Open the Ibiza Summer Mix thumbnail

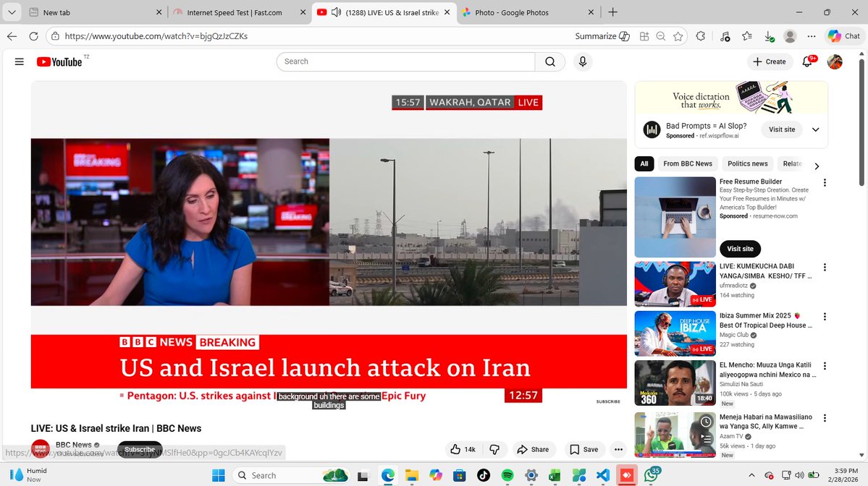tap(675, 333)
